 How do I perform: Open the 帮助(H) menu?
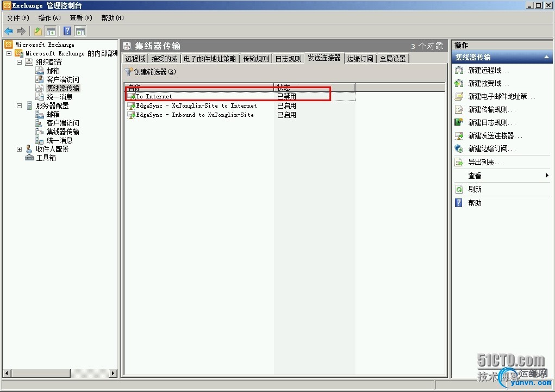tap(113, 18)
